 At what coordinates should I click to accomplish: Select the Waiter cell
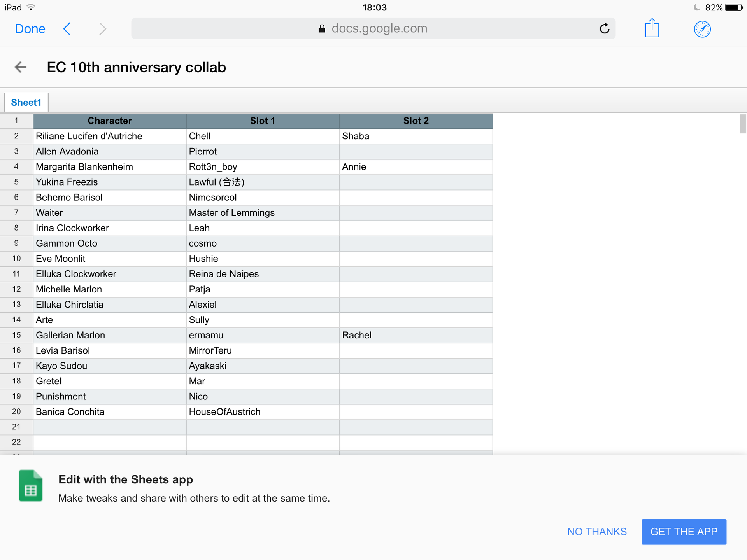coord(110,213)
